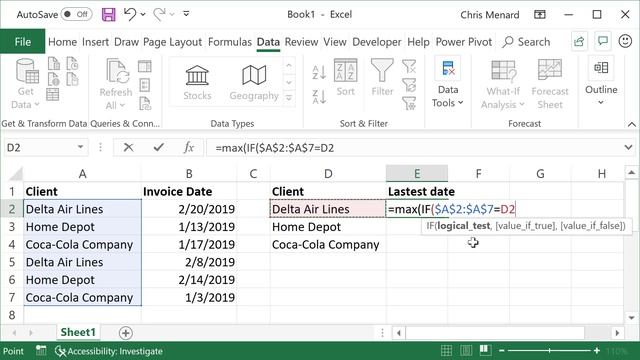Screen dimensions: 640x360
Task: Open the File tab
Action: (x=22, y=42)
